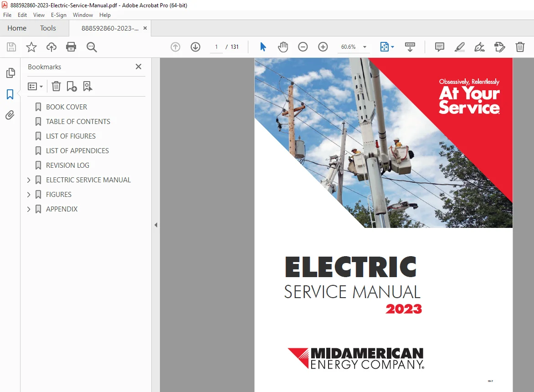
Task: Switch to the Home tab
Action: [17, 28]
